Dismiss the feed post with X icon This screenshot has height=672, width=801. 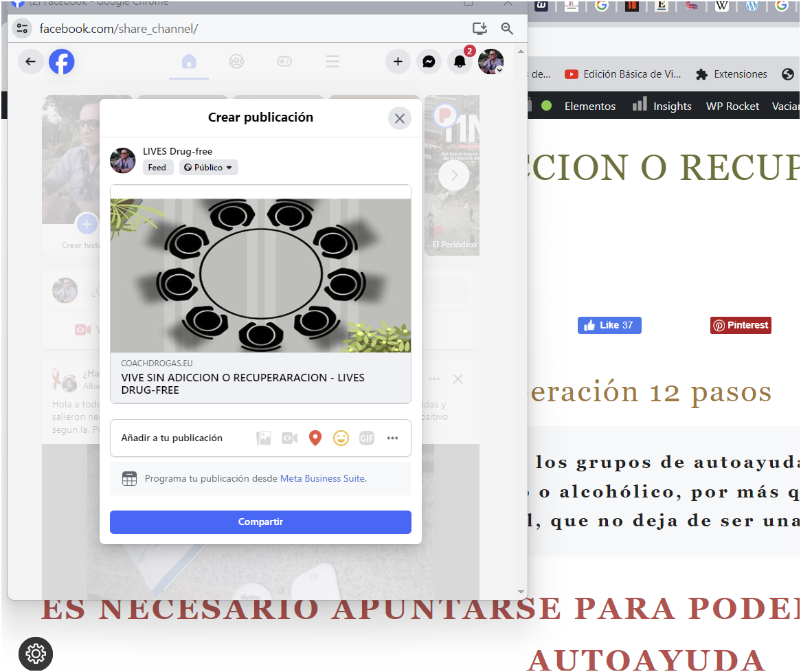coord(458,379)
